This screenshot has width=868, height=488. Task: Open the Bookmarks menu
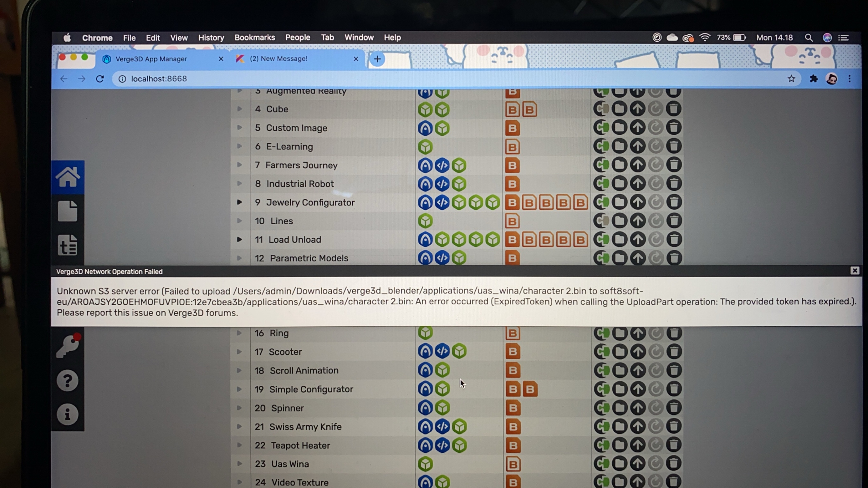pyautogui.click(x=255, y=38)
